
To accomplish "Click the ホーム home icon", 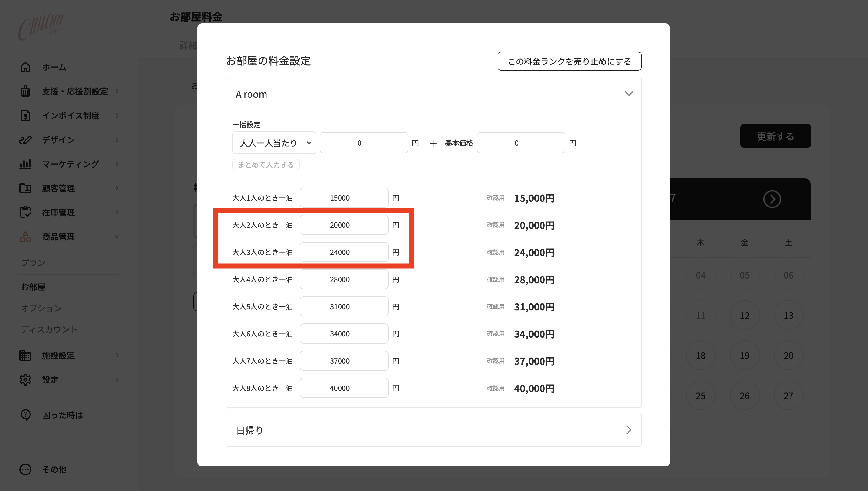I will pyautogui.click(x=26, y=67).
